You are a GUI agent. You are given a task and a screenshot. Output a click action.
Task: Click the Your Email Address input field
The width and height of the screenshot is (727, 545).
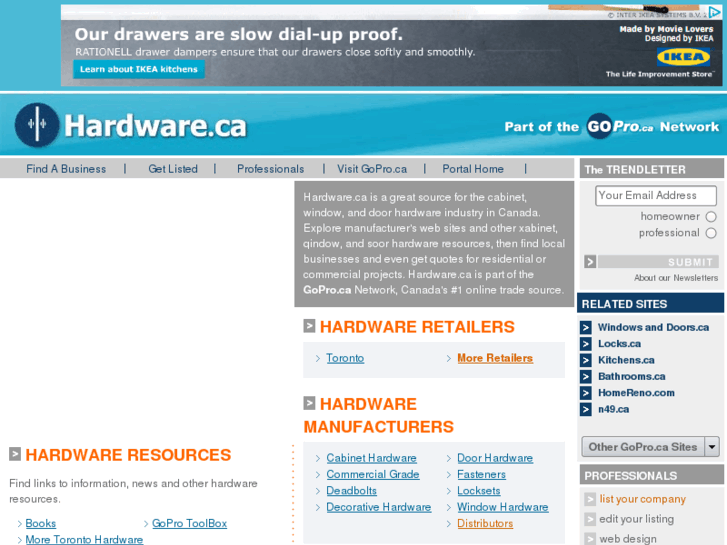pyautogui.click(x=656, y=196)
